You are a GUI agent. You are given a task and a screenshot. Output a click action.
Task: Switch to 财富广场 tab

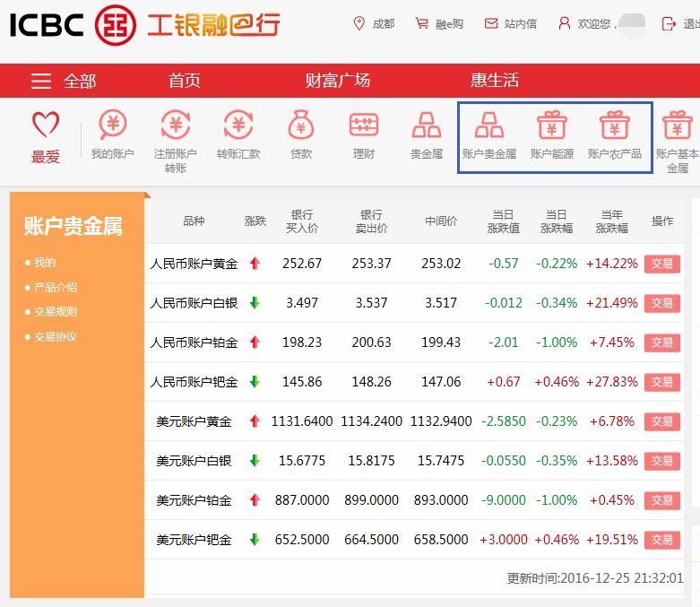[x=338, y=81]
